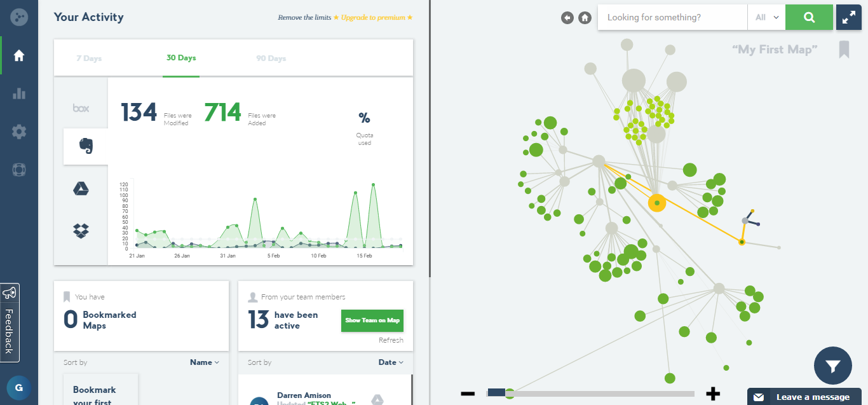The image size is (868, 405).
Task: Click the Refresh link
Action: point(391,340)
